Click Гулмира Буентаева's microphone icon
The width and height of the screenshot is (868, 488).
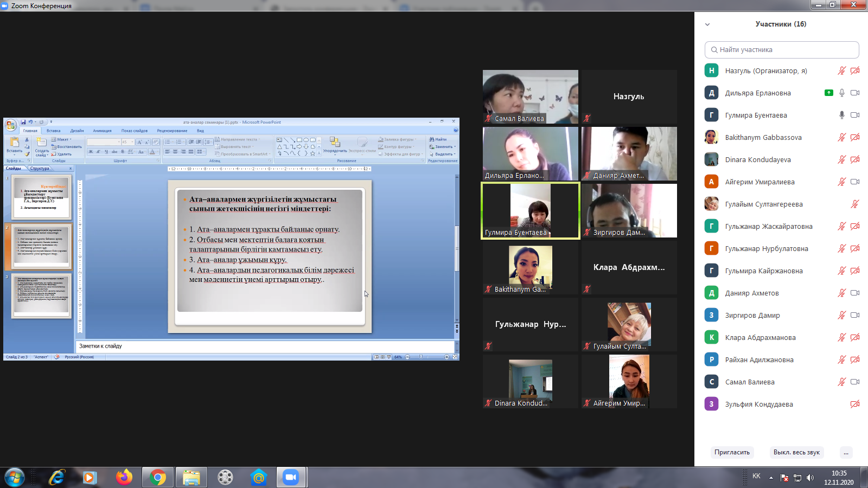(x=841, y=115)
